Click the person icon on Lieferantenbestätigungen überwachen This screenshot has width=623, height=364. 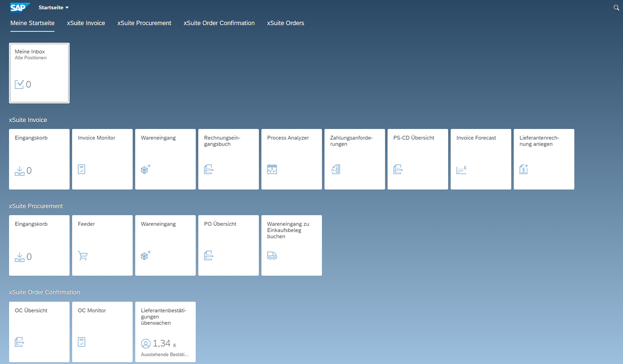(x=146, y=343)
